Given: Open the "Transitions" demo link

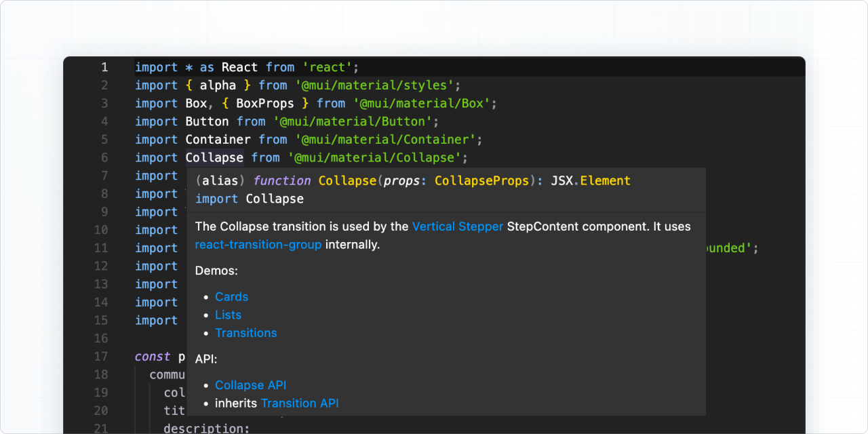Looking at the screenshot, I should tap(245, 333).
